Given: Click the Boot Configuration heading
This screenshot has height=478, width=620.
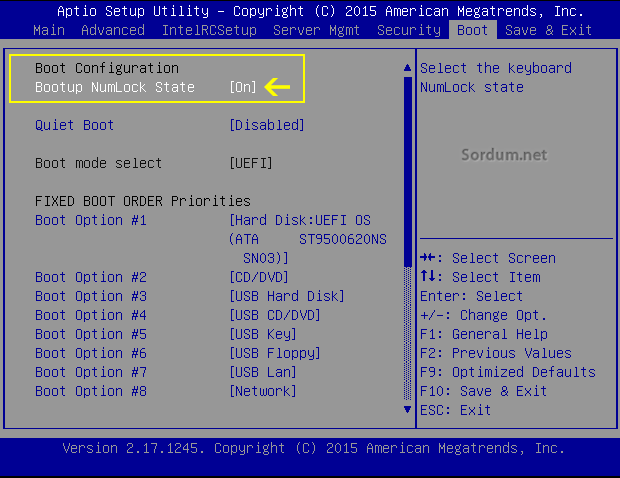Looking at the screenshot, I should (107, 68).
